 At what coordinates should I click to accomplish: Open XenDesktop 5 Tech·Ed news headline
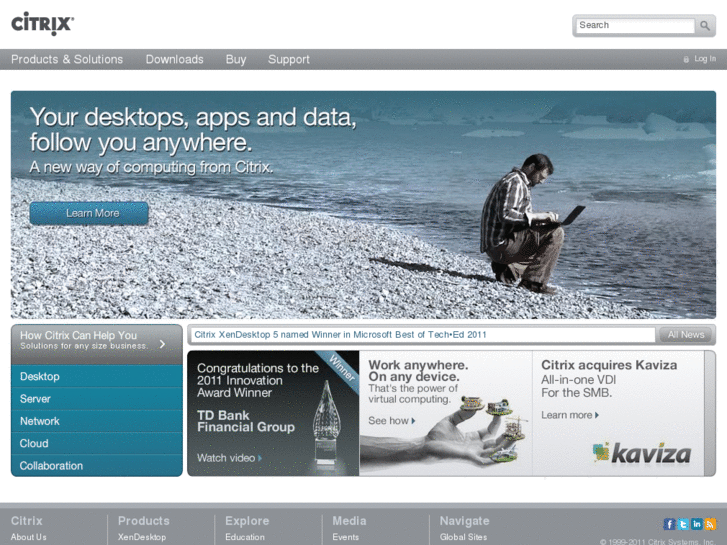340,334
